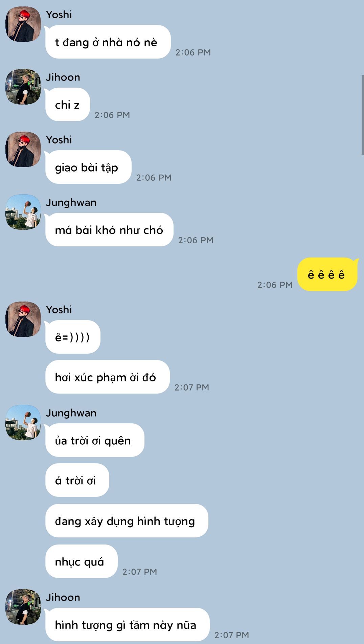Select the 'má bài khó như chó' bubble
Viewport: 364px width, 644px height.
click(x=109, y=230)
